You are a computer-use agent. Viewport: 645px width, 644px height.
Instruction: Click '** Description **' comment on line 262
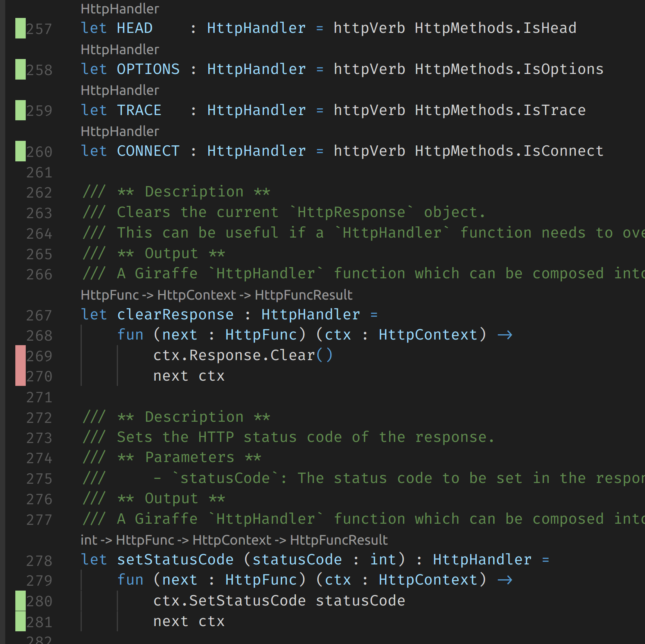tap(193, 192)
